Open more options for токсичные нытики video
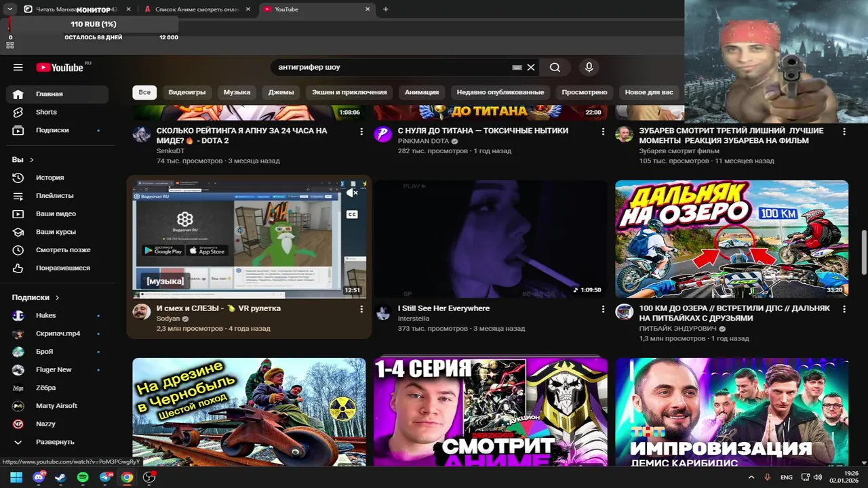The image size is (868, 488). pos(603,131)
